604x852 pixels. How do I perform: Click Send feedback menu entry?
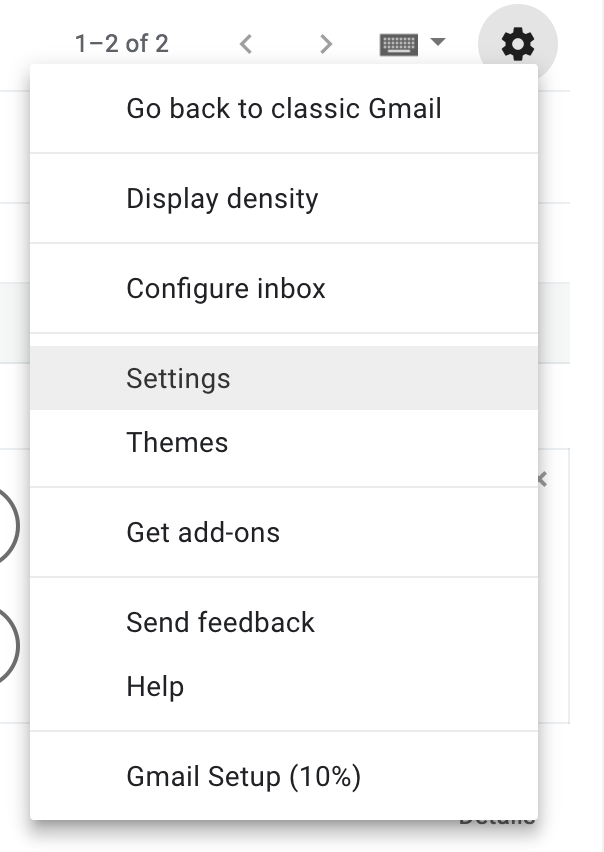pyautogui.click(x=220, y=622)
